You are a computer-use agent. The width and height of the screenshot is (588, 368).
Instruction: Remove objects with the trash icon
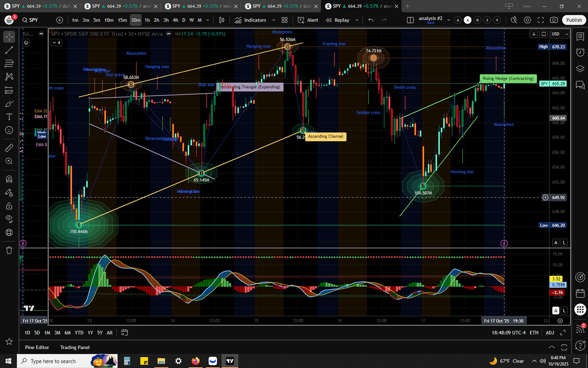click(9, 250)
